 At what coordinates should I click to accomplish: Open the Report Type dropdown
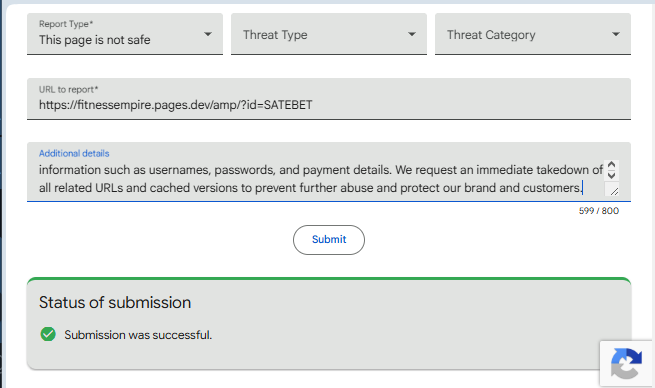tap(125, 34)
